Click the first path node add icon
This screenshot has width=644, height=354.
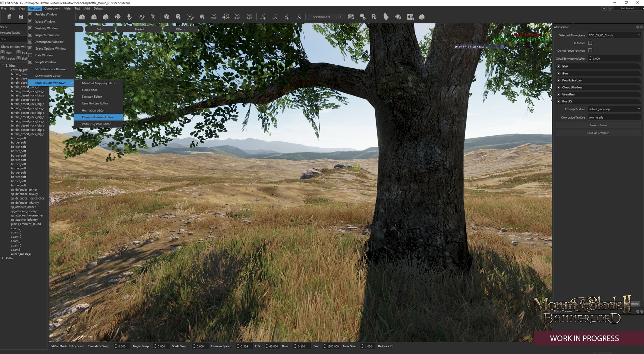(x=263, y=17)
